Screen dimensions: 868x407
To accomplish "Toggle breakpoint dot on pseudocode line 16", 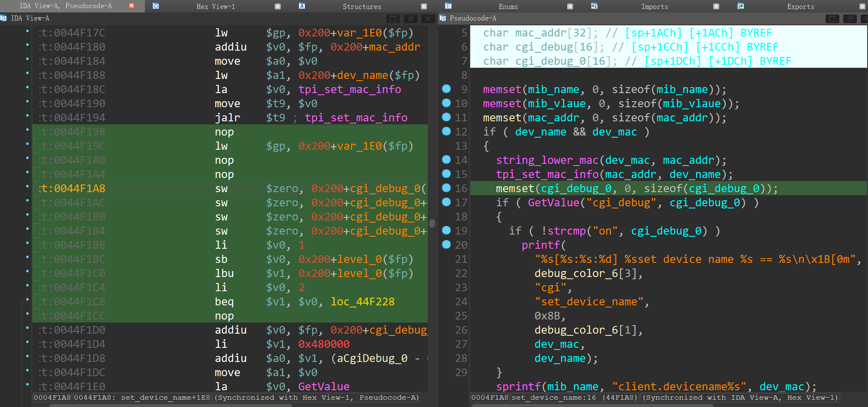I will coord(446,188).
